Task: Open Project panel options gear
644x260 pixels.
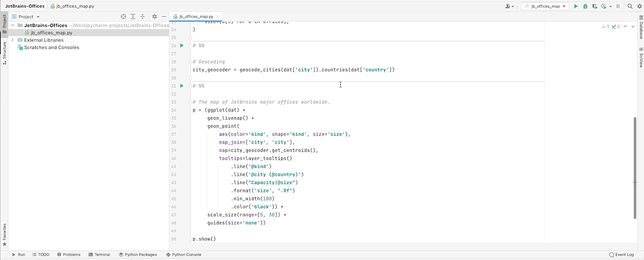Action: pos(154,16)
